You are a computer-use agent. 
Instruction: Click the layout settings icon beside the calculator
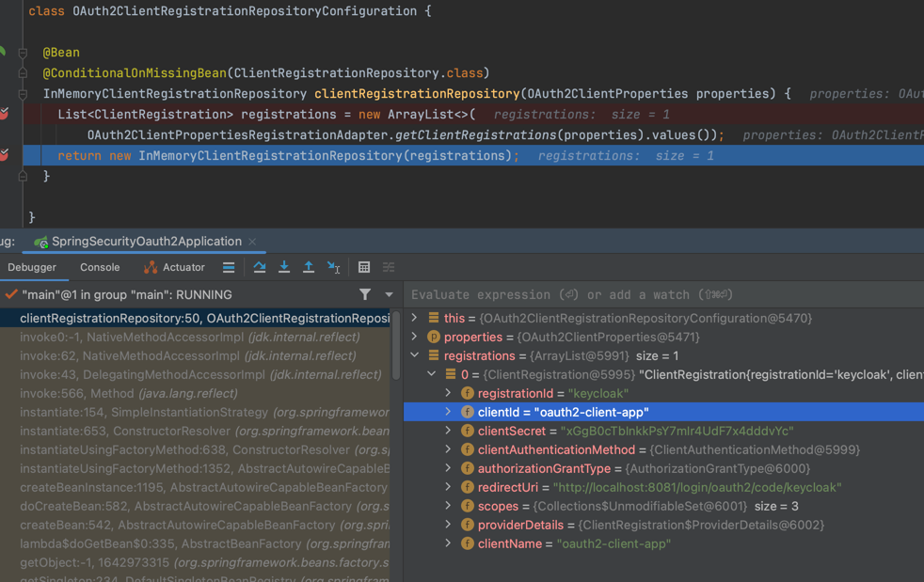click(x=388, y=268)
